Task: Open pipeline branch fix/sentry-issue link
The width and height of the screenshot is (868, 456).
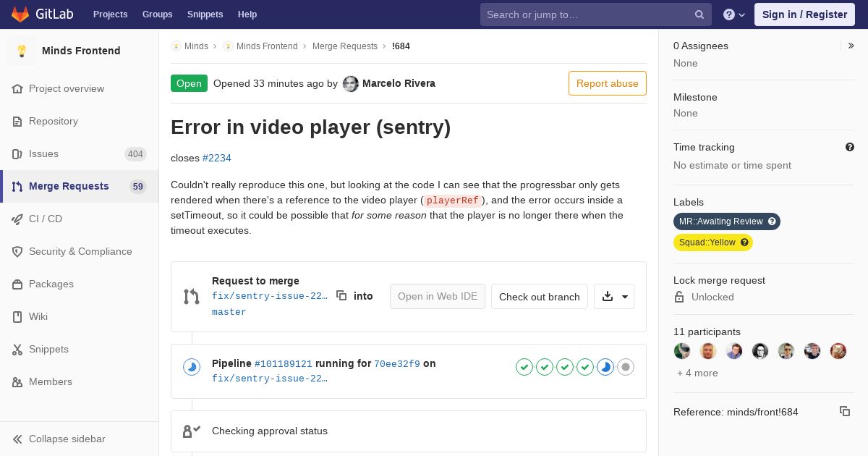Action: tap(270, 379)
